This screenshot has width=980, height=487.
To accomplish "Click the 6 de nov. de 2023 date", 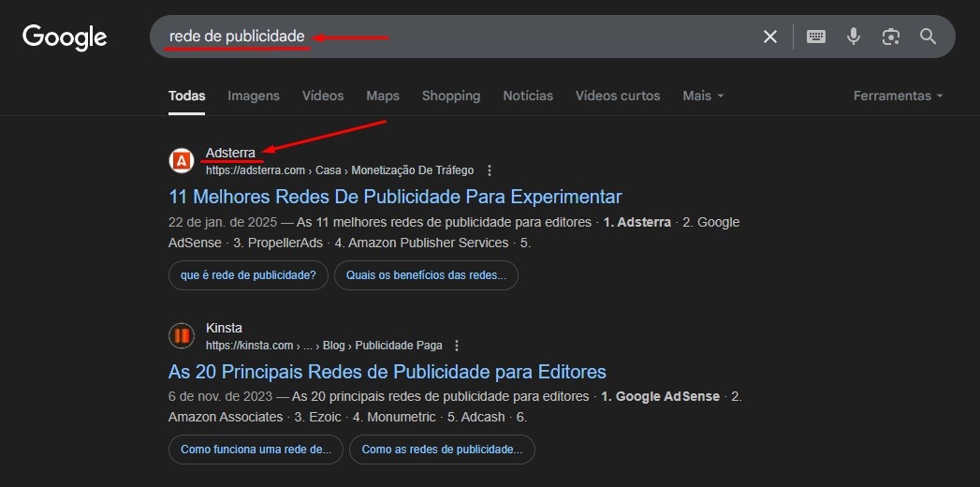I will pos(220,397).
